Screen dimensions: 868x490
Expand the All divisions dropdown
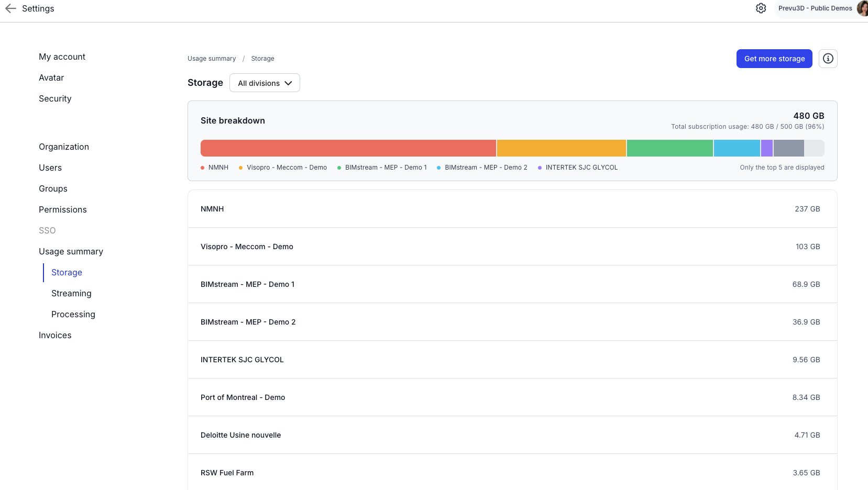click(x=265, y=83)
